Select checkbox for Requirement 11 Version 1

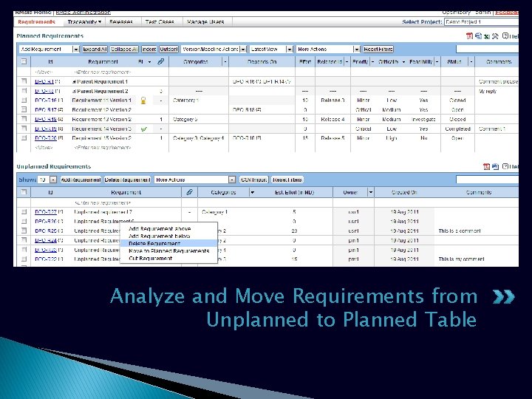click(24, 100)
